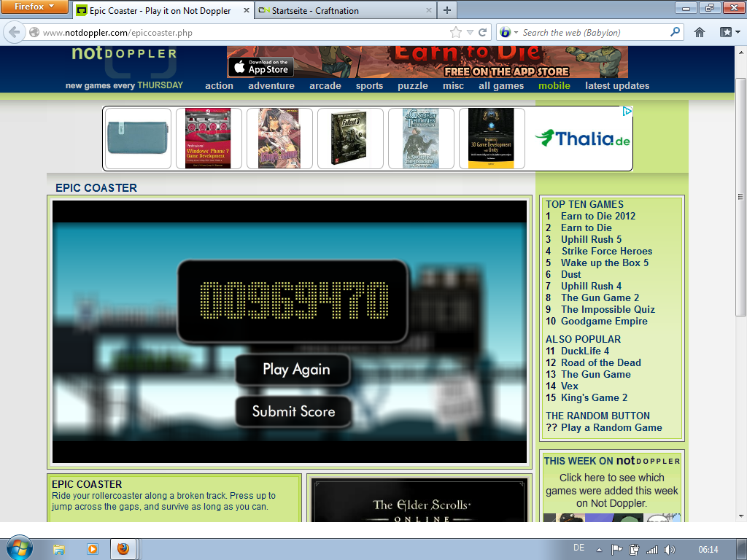This screenshot has height=560, width=747.
Task: Select Firefox in the taskbar
Action: (123, 549)
